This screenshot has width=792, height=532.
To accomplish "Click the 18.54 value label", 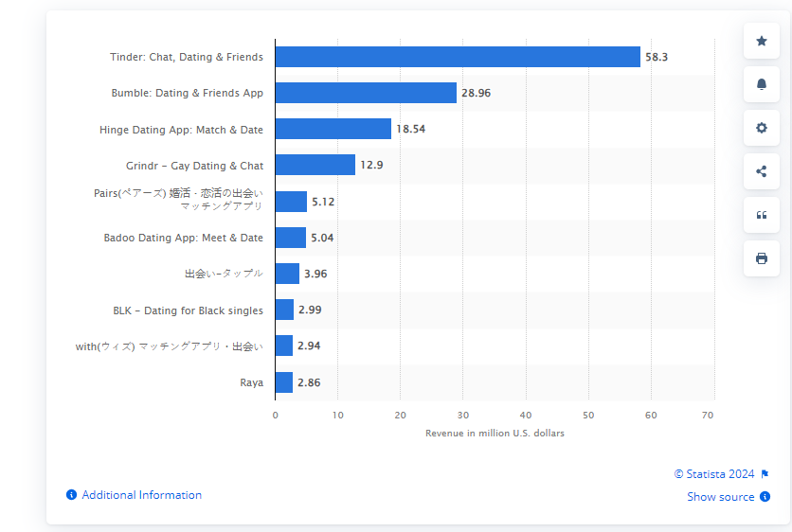I will [x=410, y=129].
